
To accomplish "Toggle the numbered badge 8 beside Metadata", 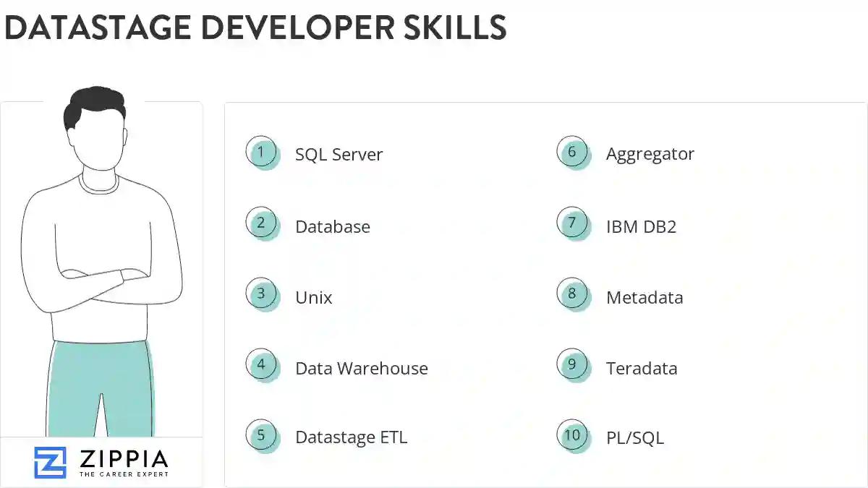I will (573, 294).
